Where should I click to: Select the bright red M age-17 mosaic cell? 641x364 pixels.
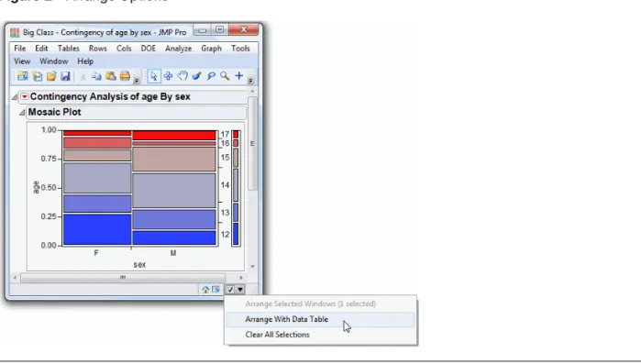click(174, 135)
